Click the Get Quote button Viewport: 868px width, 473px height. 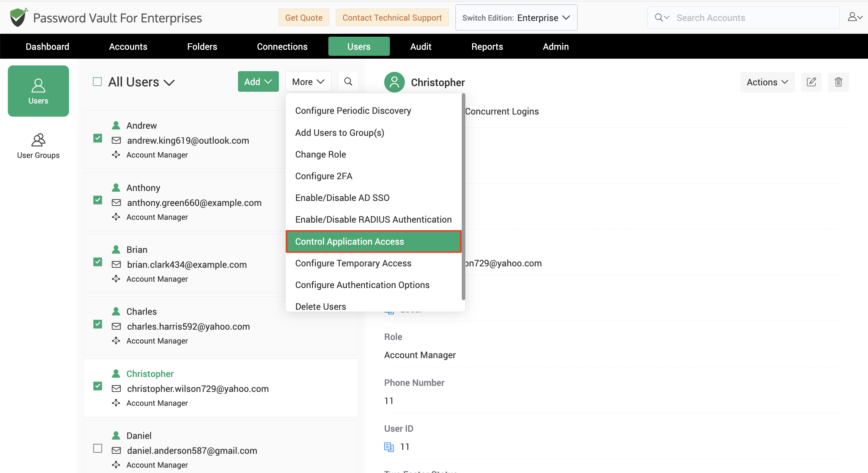[x=304, y=17]
